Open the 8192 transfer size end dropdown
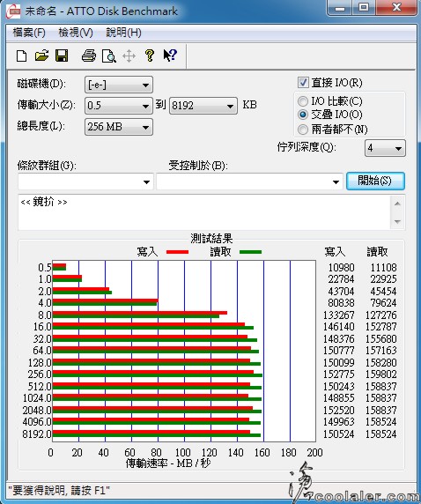 (x=203, y=106)
